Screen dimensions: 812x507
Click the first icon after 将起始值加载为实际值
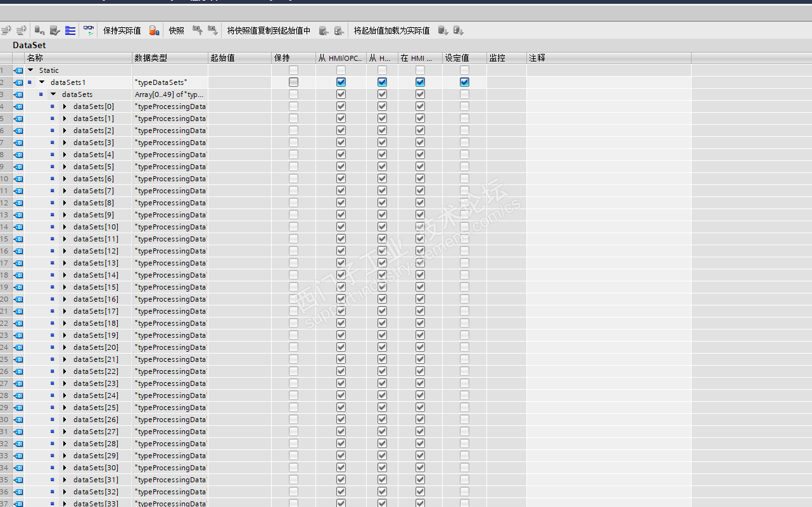click(443, 30)
